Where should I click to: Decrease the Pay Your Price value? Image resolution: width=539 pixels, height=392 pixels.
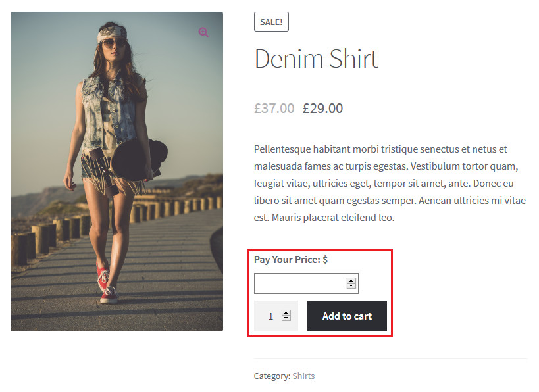[351, 286]
